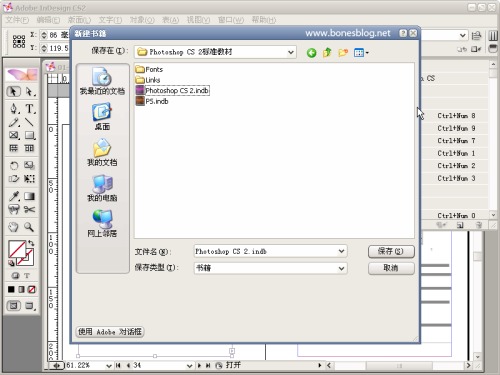This screenshot has width=500, height=375.
Task: Select the Scissors tool
Action: (x=29, y=210)
